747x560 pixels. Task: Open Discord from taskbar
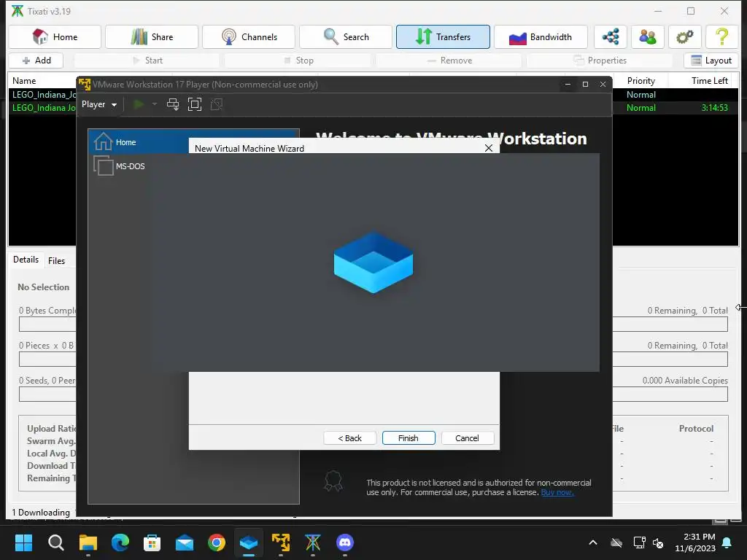345,542
